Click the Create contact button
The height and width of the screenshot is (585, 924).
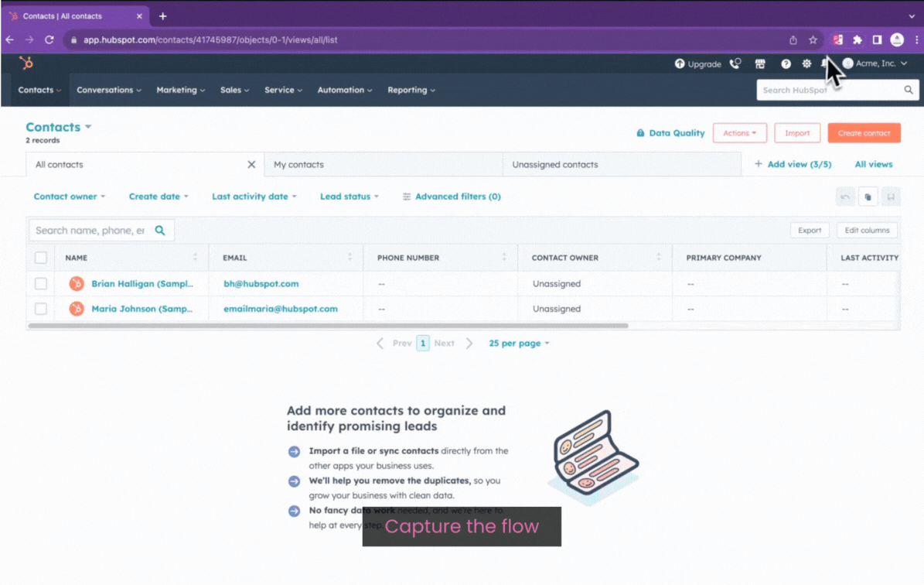point(864,133)
